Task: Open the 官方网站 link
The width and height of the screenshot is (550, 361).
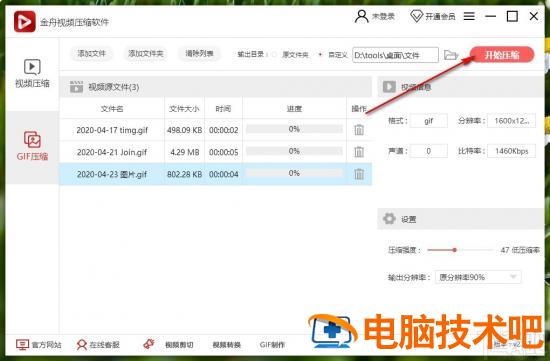Action: click(x=46, y=345)
